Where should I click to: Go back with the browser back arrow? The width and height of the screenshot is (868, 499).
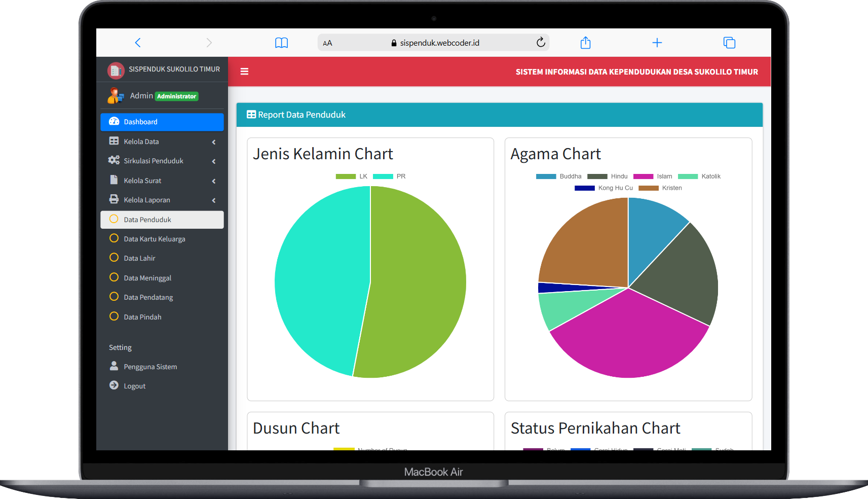click(x=138, y=43)
